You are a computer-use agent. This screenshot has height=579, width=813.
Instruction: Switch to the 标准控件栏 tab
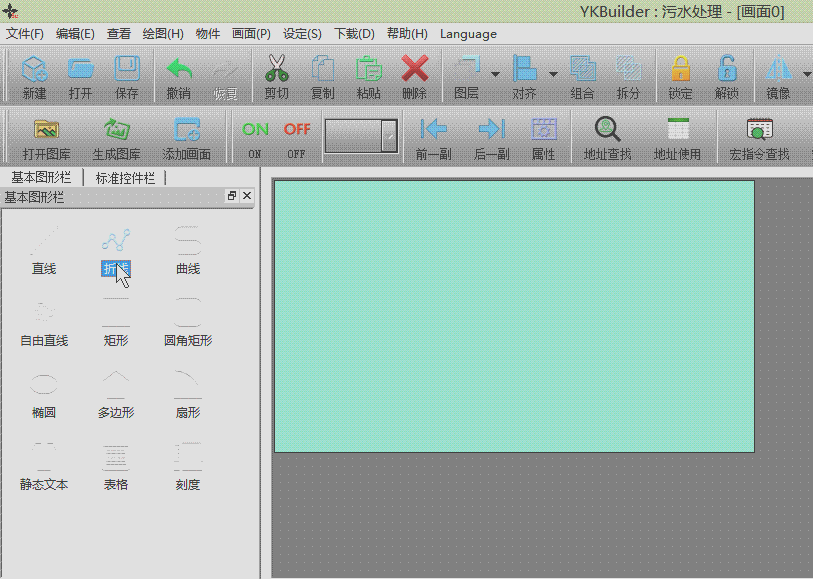pyautogui.click(x=125, y=178)
